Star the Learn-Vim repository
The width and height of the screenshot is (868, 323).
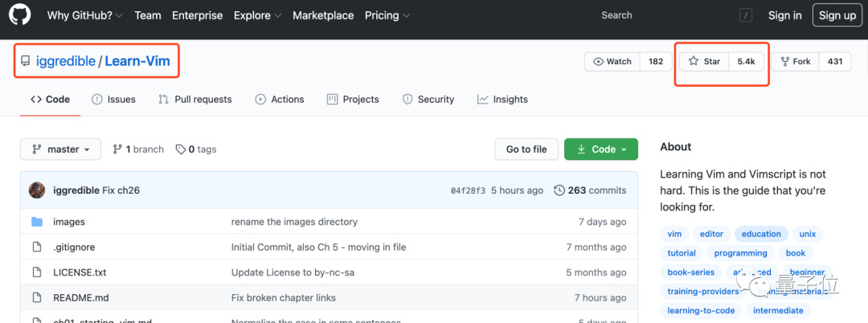(x=704, y=62)
